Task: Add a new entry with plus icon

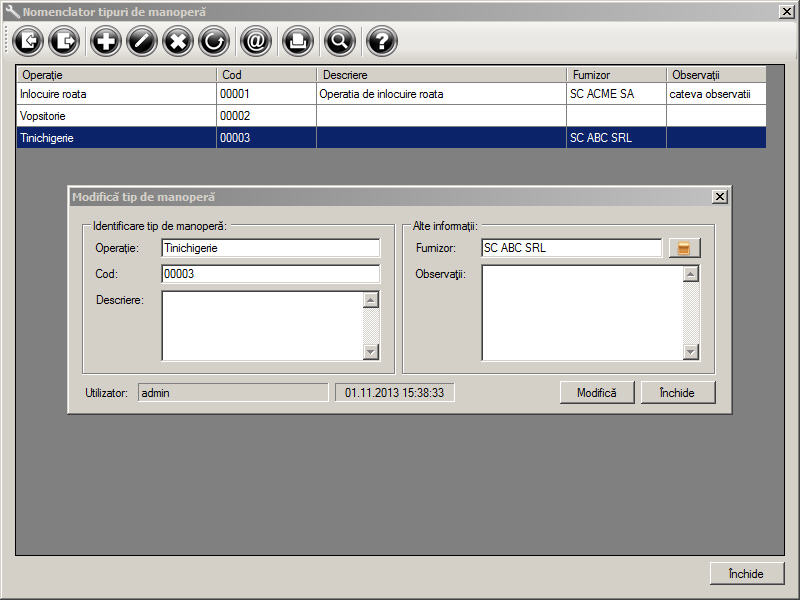Action: 106,41
